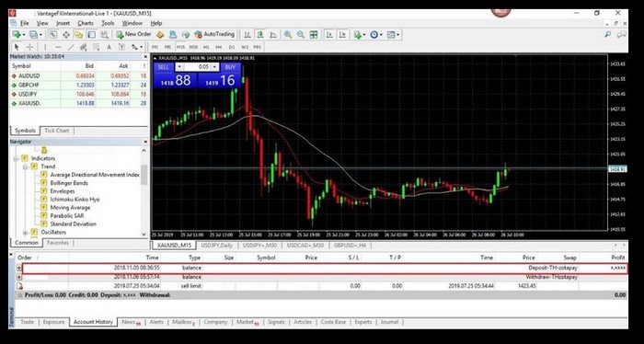Click the Zoom Out magnifier icon
644x344 pixels.
[x=301, y=35]
